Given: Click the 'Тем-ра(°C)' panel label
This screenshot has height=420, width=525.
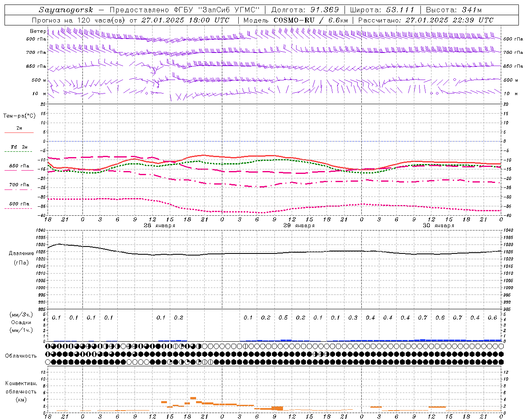Looking at the screenshot, I should 19,116.
